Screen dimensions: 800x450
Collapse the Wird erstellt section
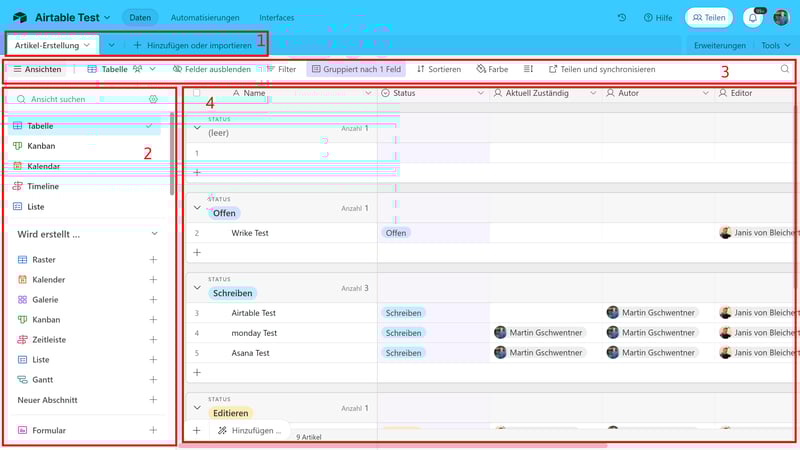154,234
